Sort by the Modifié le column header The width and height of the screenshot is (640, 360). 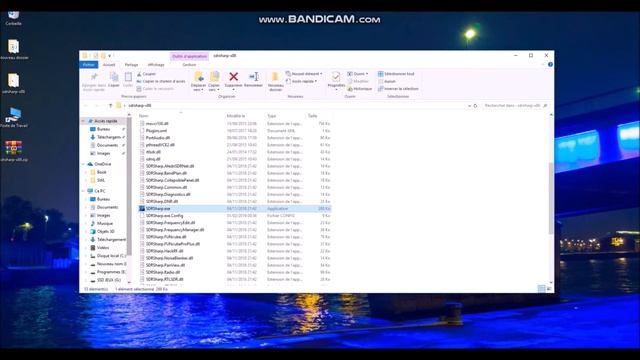(236, 116)
